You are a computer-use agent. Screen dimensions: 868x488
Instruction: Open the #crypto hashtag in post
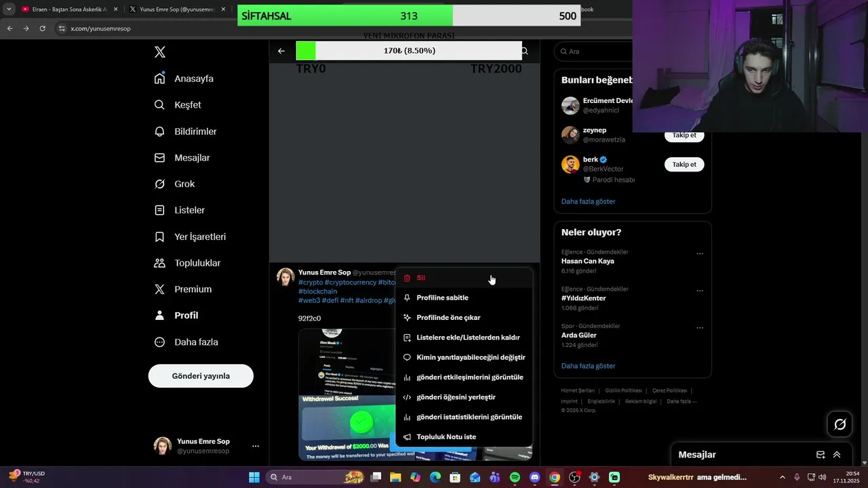pos(311,282)
